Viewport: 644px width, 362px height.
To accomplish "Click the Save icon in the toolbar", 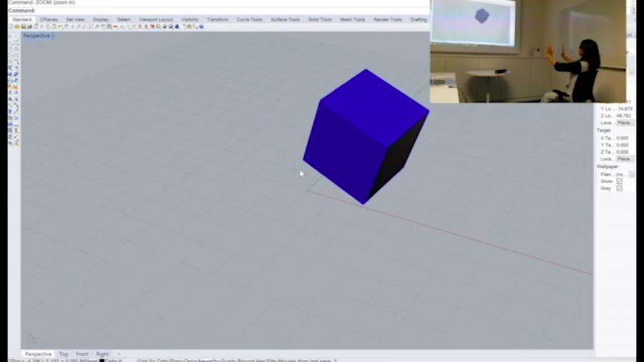I will pos(24,26).
